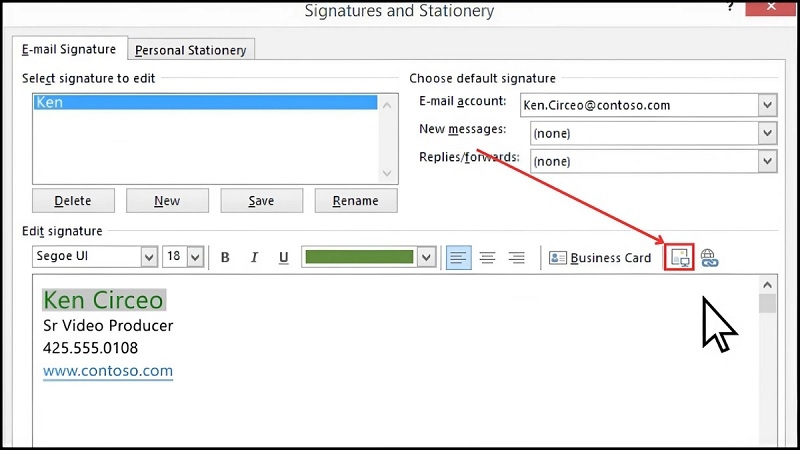This screenshot has width=800, height=450.
Task: Click the Delete signature button
Action: 73,201
